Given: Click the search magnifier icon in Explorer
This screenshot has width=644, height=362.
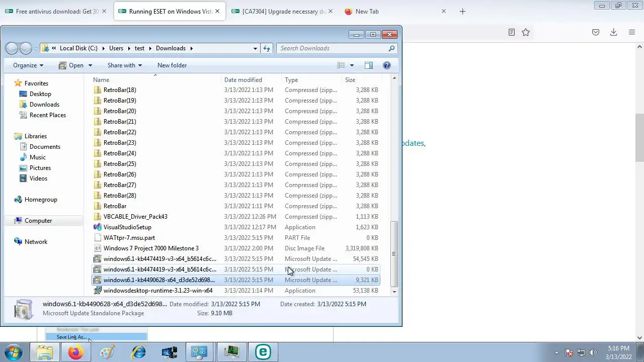Looking at the screenshot, I should [391, 48].
